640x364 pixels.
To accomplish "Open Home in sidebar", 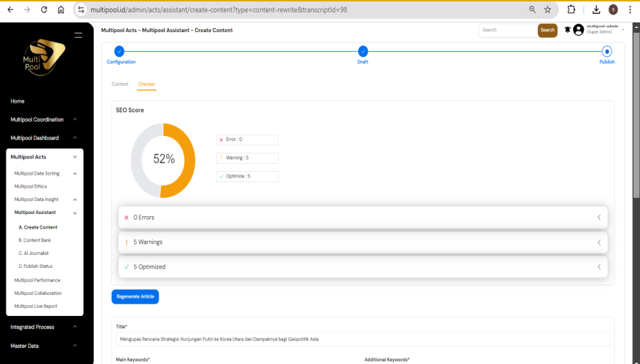I will (x=17, y=101).
